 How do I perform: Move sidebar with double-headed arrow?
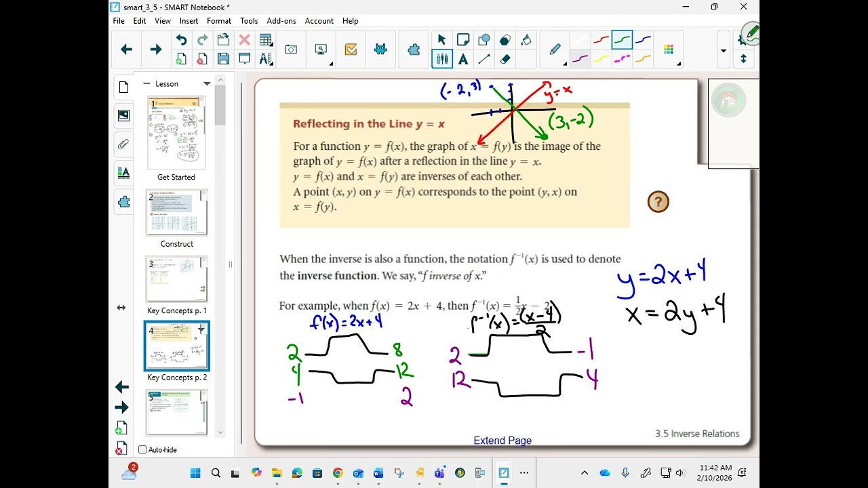pyautogui.click(x=121, y=308)
